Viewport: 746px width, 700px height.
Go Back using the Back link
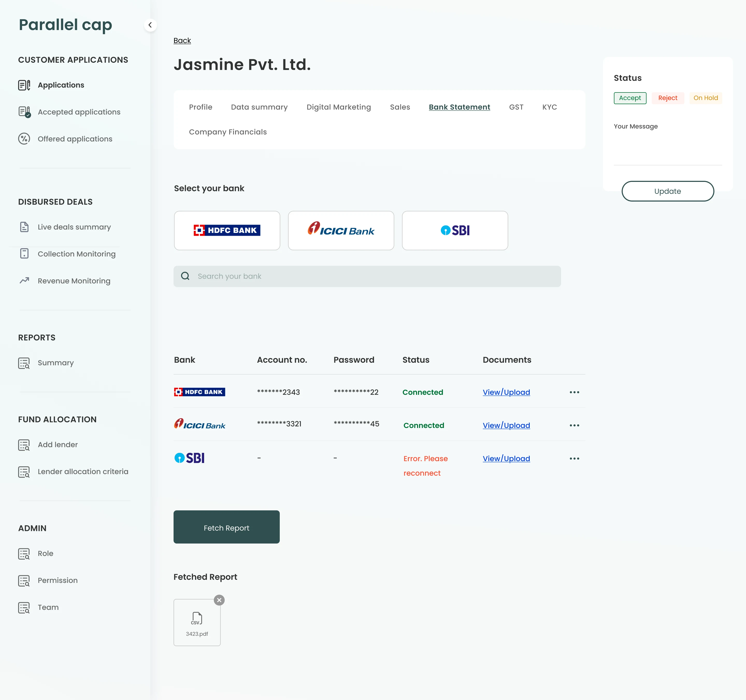pyautogui.click(x=182, y=40)
